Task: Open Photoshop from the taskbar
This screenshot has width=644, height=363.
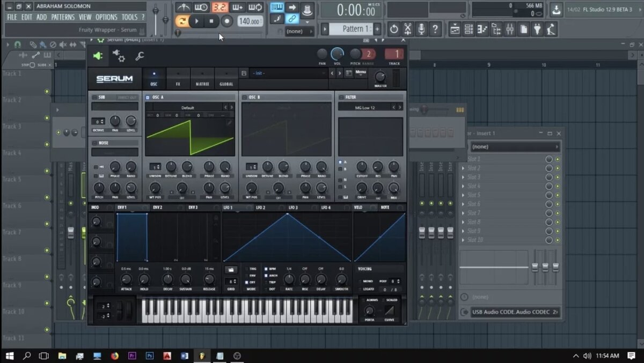Action: (x=150, y=355)
